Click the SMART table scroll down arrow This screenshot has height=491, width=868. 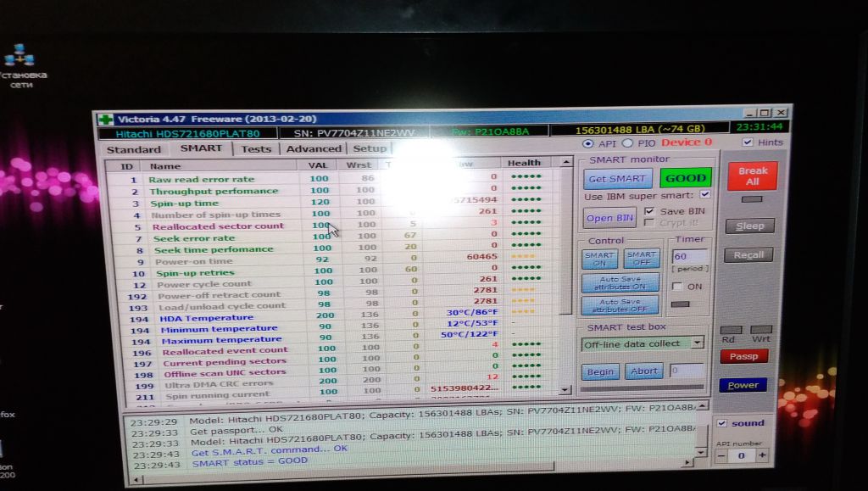[x=564, y=390]
